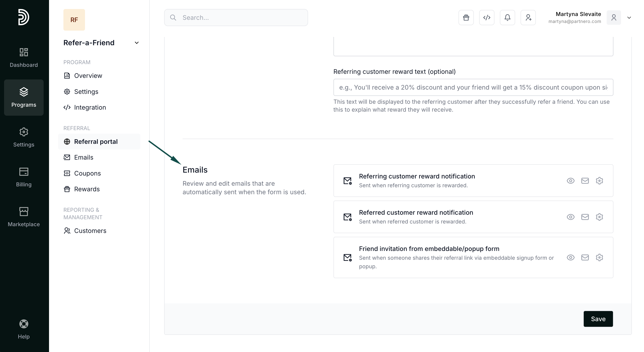Expand the Refer-a-Friend program dropdown
Viewport: 644px width, 352px height.
pos(136,43)
